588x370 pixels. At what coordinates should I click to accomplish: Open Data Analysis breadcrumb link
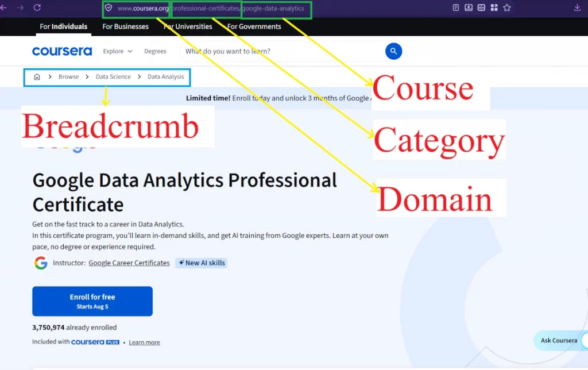166,76
